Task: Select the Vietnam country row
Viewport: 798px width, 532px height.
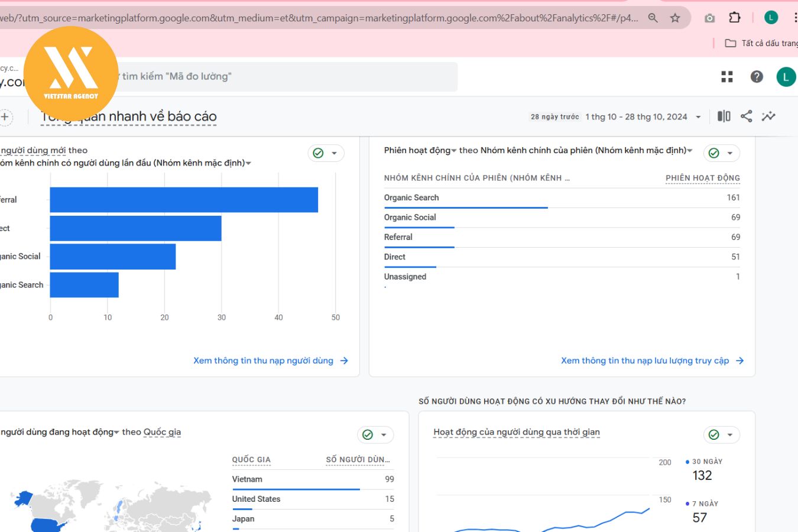Action: [x=313, y=479]
